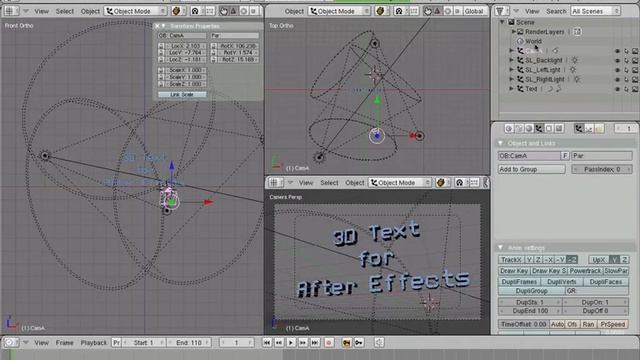Click the OB:CamA name field in Buttons window
This screenshot has width=640, height=360.
[x=529, y=156]
